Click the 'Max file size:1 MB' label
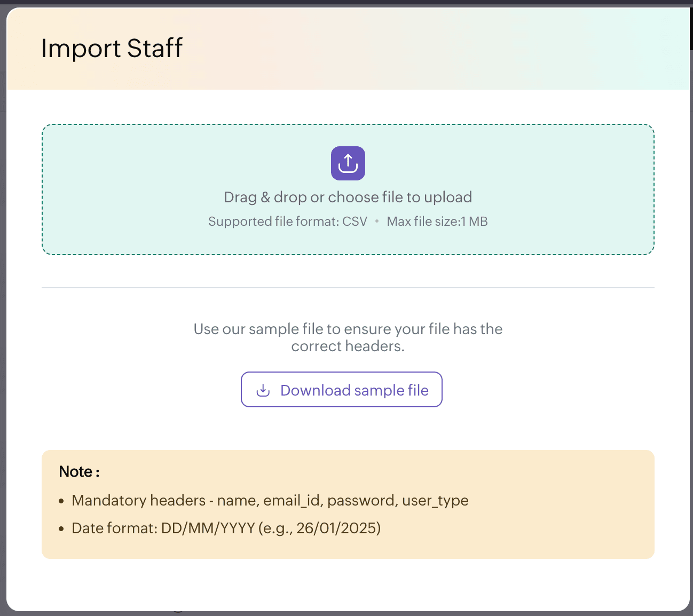 click(437, 222)
